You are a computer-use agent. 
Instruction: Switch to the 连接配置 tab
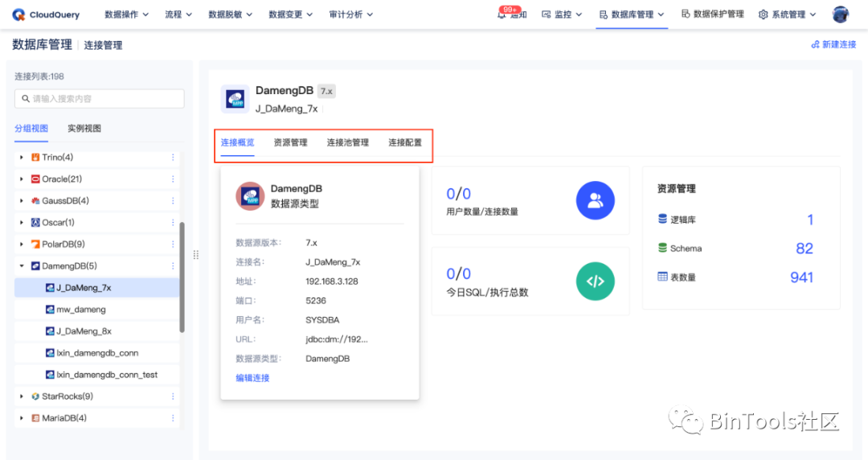tap(405, 142)
